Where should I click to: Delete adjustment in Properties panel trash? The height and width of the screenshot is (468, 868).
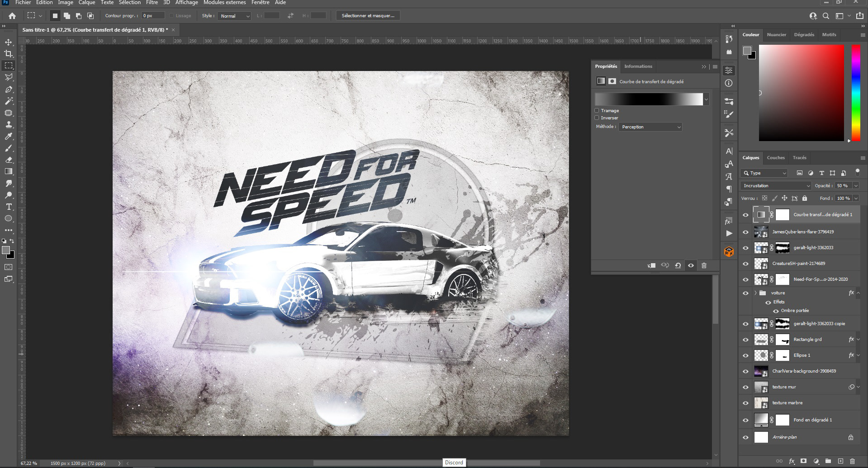(704, 265)
